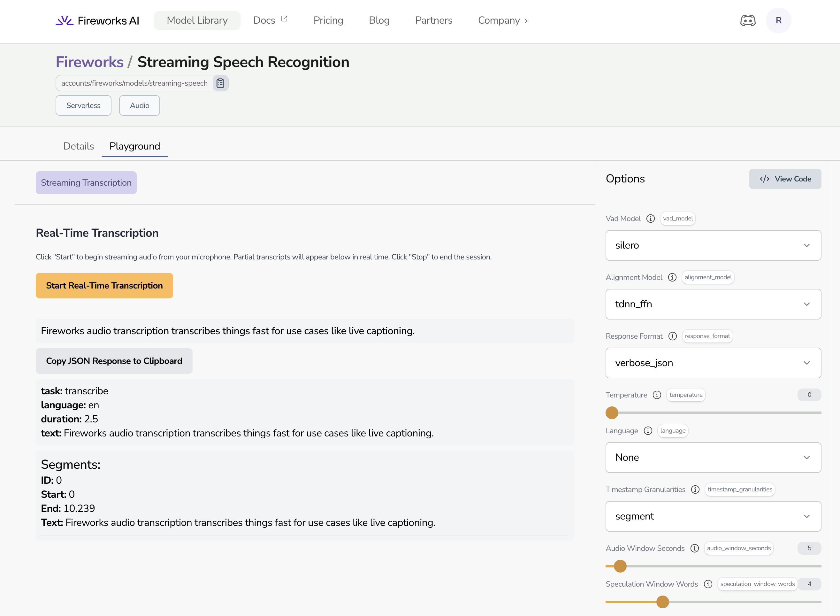Show info for Temperature

pos(657,395)
